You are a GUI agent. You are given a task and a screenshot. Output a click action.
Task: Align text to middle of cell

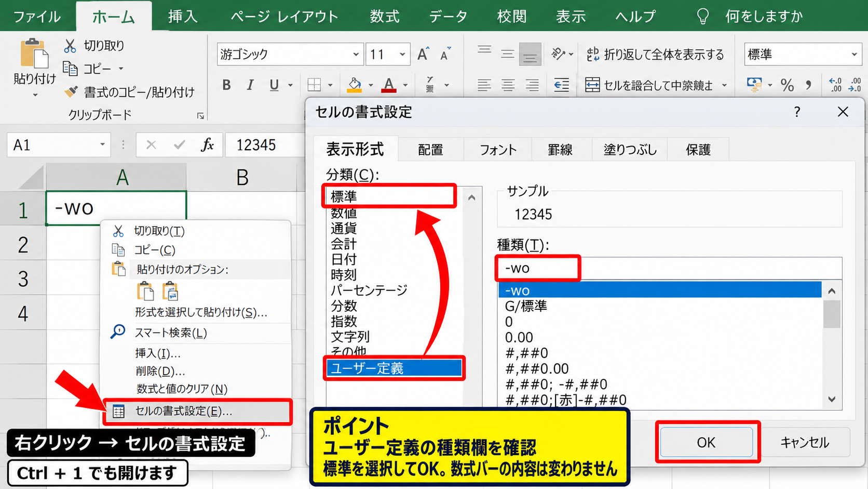(508, 54)
